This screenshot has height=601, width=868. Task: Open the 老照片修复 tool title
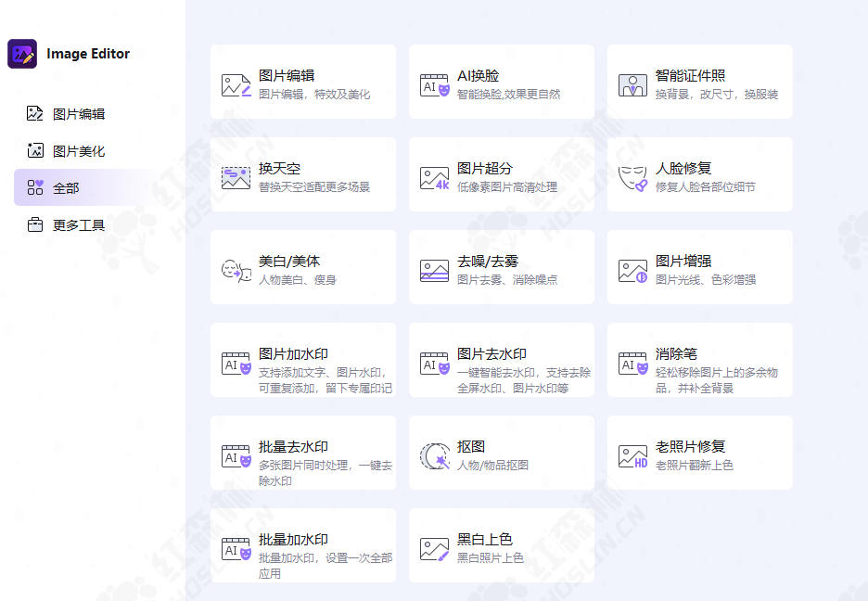point(690,447)
